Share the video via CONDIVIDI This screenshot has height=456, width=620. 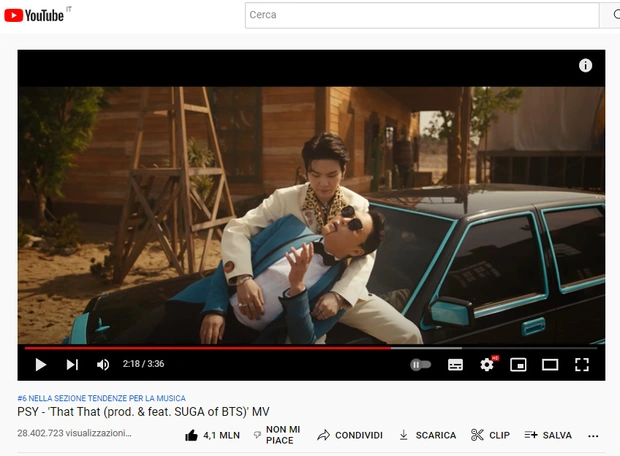tap(350, 435)
